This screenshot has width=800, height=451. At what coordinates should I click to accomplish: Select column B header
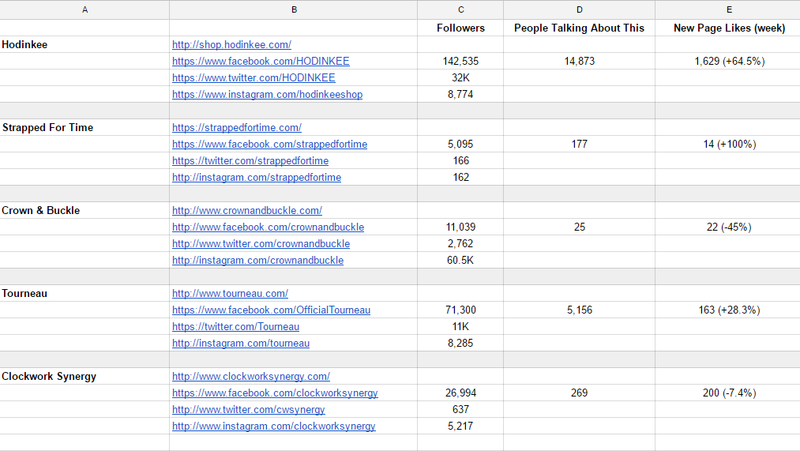tap(294, 10)
